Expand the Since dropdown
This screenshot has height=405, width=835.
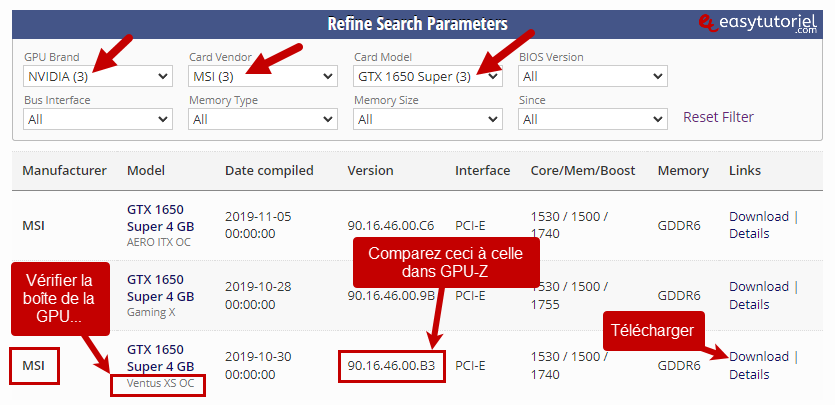click(x=593, y=119)
